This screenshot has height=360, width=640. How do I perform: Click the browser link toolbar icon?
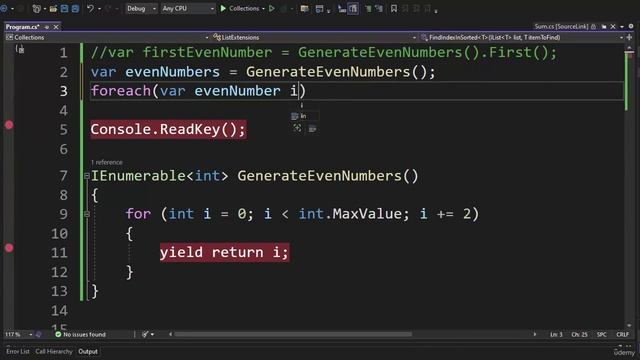point(304,9)
